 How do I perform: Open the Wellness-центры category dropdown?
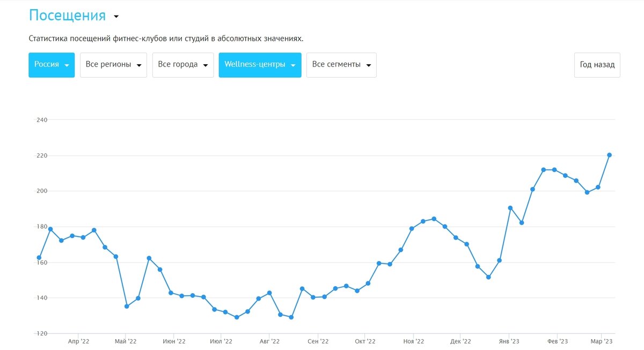pyautogui.click(x=260, y=65)
